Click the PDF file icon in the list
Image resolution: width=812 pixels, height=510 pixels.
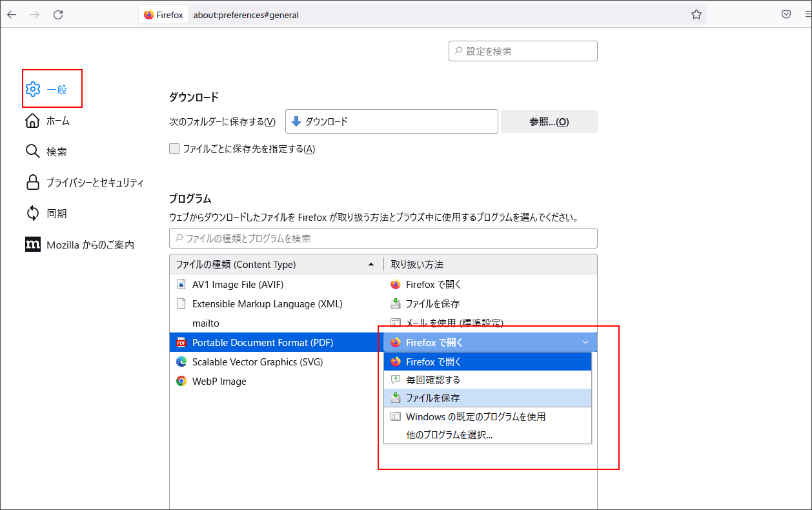tap(183, 342)
